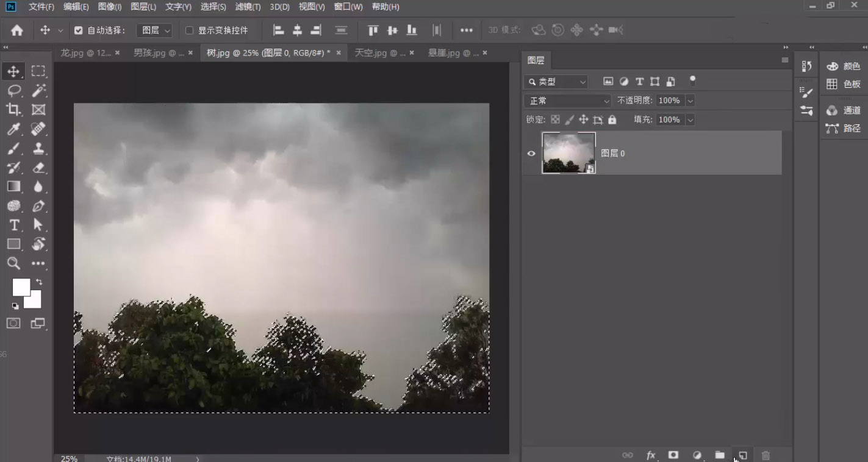Open the 路径 panel
This screenshot has width=868, height=462.
pos(844,128)
